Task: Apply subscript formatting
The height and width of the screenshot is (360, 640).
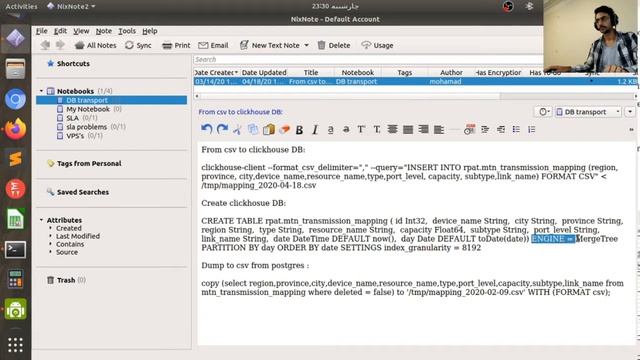Action: pos(377,130)
